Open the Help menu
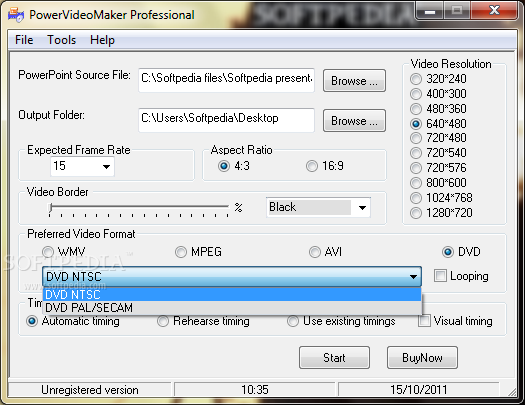 pyautogui.click(x=102, y=40)
